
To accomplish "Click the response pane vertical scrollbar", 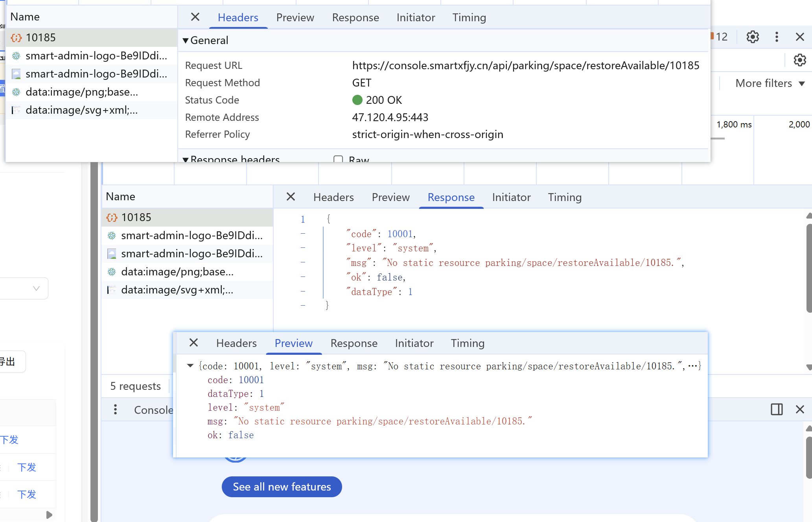I will [x=808, y=267].
